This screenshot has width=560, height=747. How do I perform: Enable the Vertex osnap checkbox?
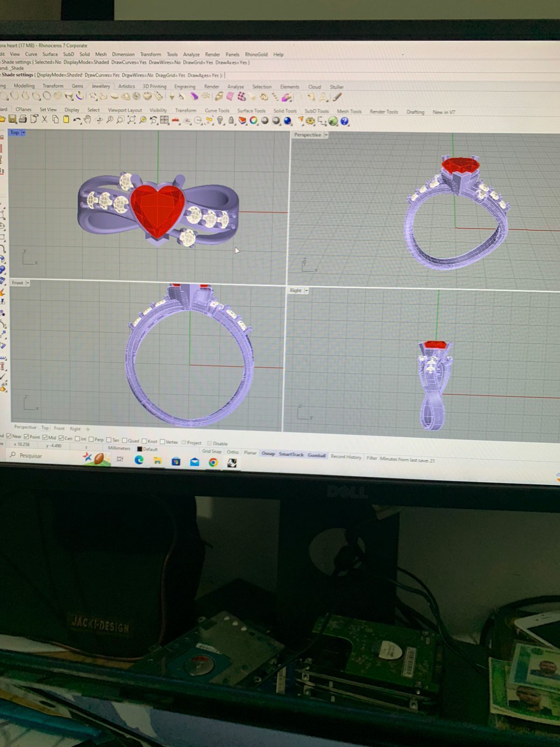[x=162, y=441]
